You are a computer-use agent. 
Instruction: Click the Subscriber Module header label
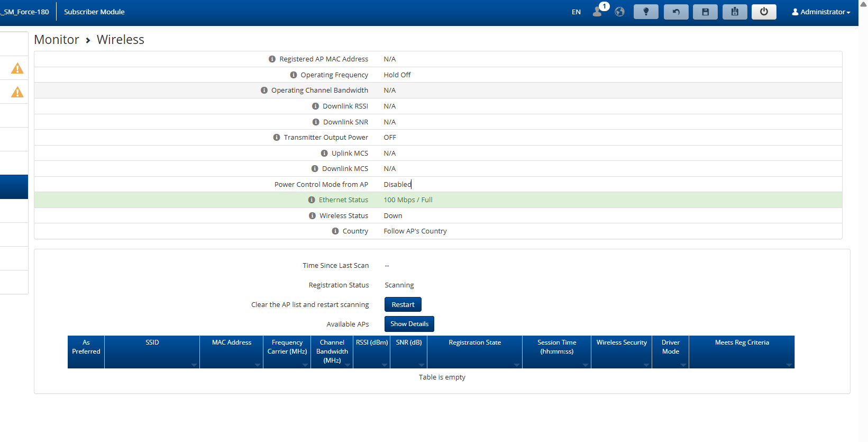[94, 12]
